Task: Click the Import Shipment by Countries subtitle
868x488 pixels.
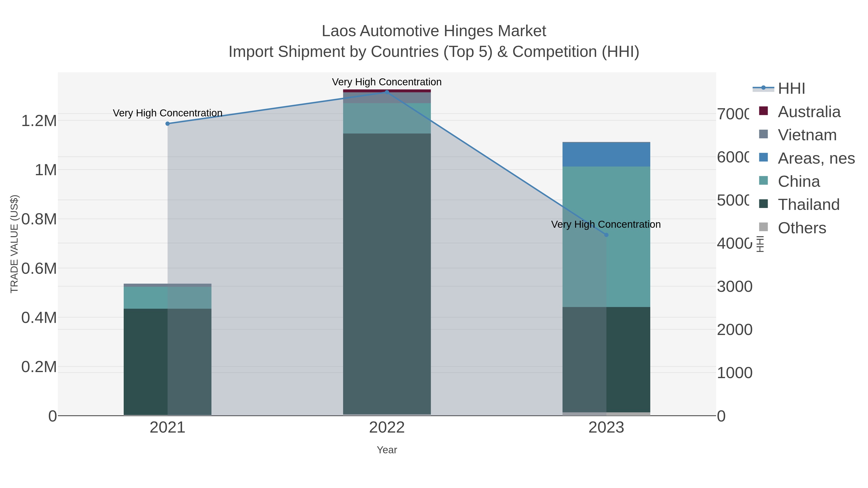Action: tap(434, 52)
